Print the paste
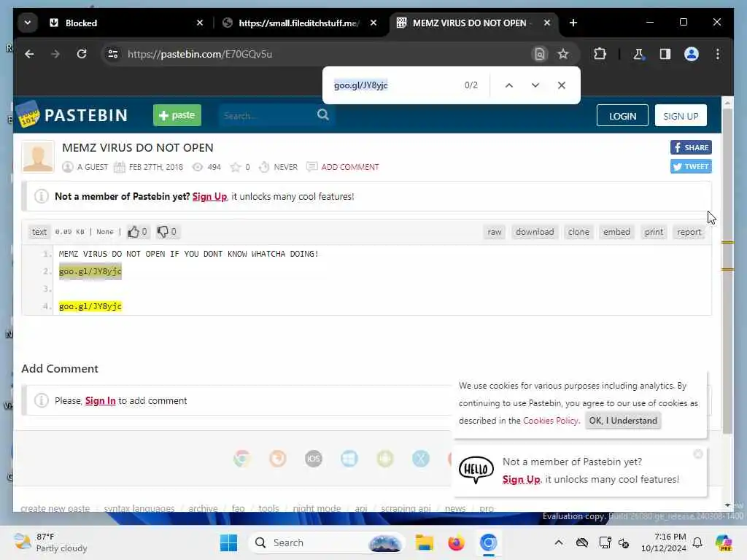The height and width of the screenshot is (560, 747). tap(654, 232)
